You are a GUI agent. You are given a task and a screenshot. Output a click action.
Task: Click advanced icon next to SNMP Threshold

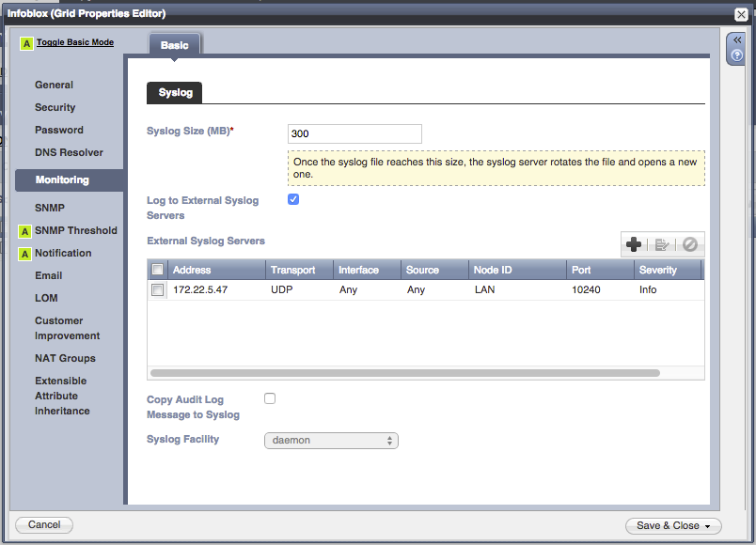[24, 231]
